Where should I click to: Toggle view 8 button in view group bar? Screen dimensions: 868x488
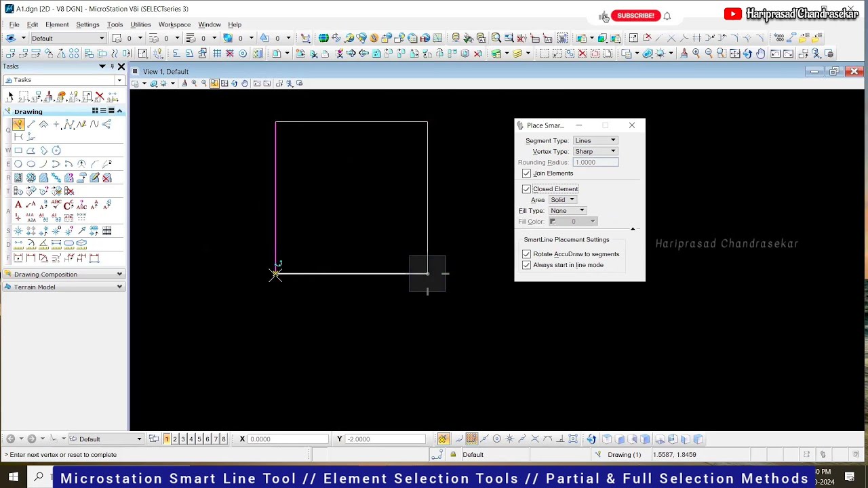(224, 439)
